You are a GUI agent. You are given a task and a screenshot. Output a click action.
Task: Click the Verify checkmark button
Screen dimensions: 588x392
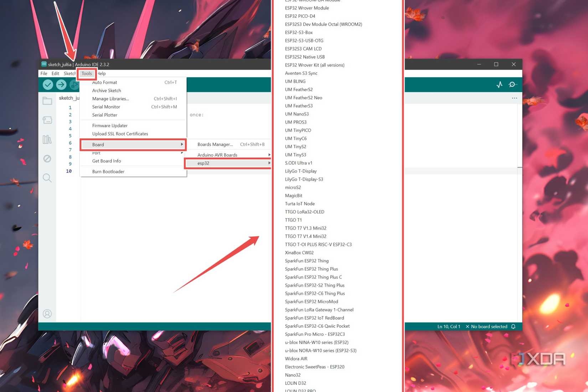tap(48, 84)
